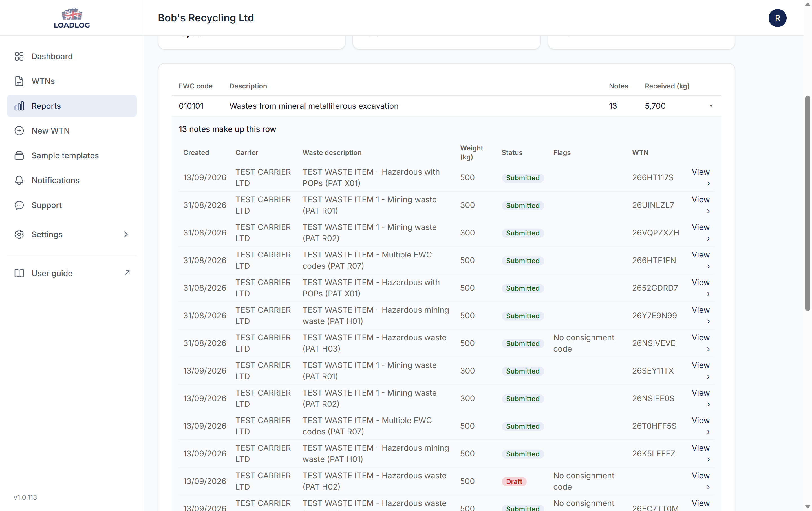Click the red Draft status badge
The width and height of the screenshot is (812, 511).
[514, 481]
